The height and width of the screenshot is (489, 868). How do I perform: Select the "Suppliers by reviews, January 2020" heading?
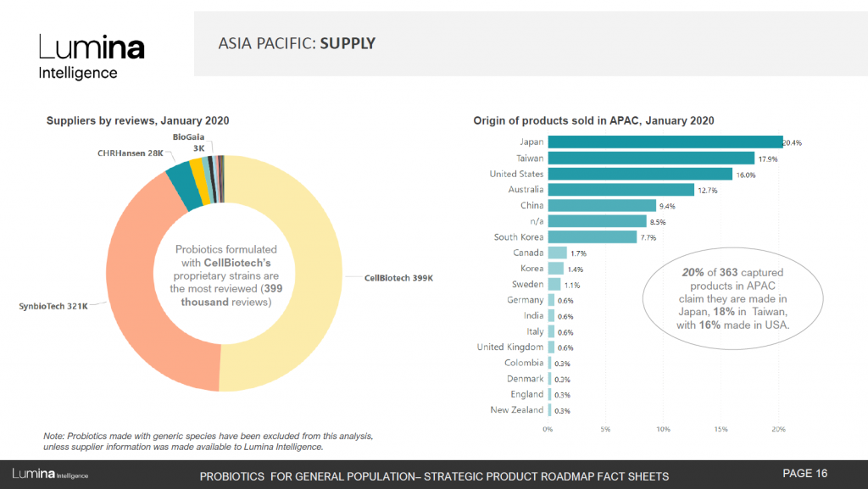tap(138, 120)
